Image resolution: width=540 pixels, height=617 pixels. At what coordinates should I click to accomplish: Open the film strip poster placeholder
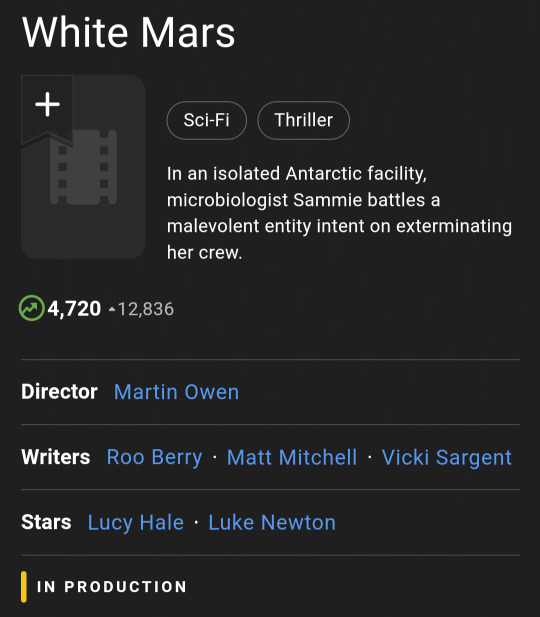pyautogui.click(x=83, y=167)
